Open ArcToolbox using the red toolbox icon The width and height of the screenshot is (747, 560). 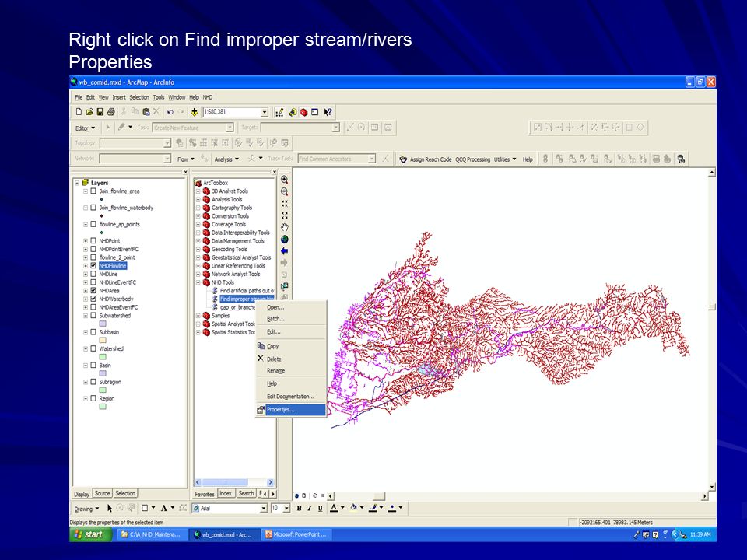pos(304,112)
